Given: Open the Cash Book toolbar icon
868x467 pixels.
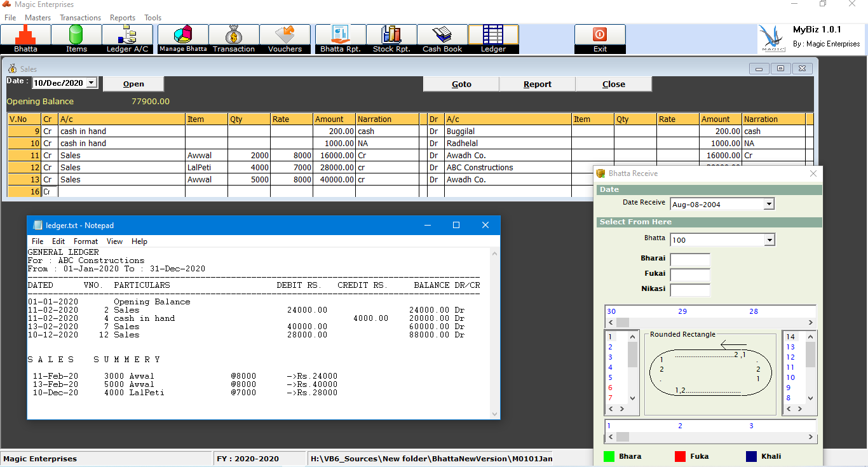Looking at the screenshot, I should tap(442, 39).
